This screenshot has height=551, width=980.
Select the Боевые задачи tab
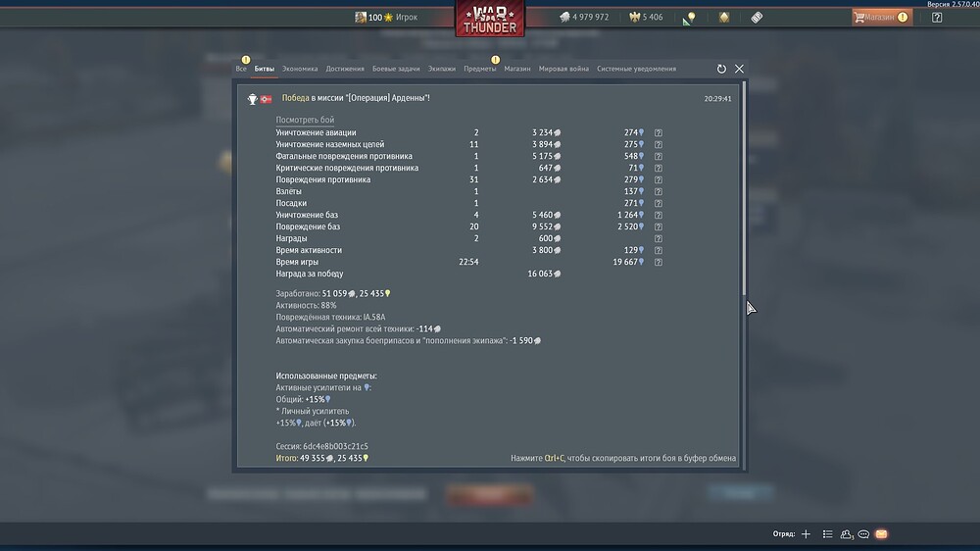396,69
